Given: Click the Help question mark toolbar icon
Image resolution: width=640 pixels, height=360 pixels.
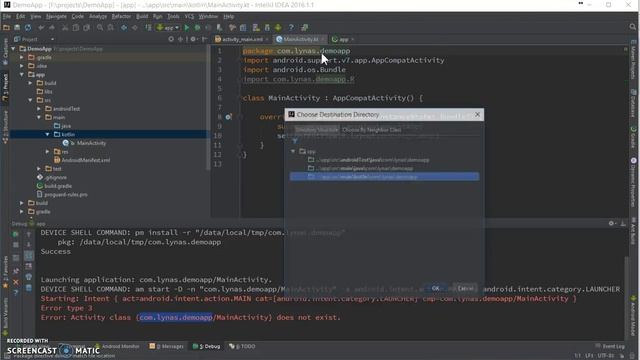Looking at the screenshot, I should pyautogui.click(x=291, y=27).
